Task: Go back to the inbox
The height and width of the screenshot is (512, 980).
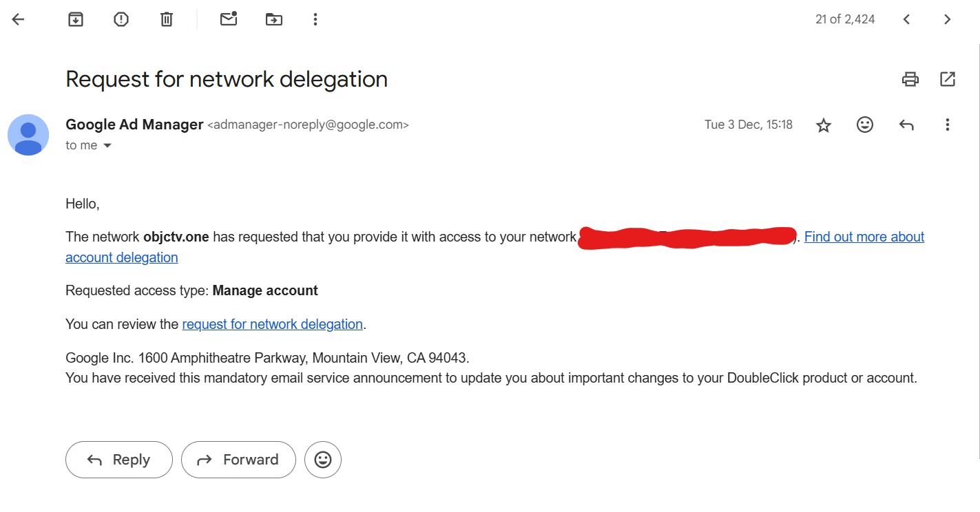Action: pos(17,19)
